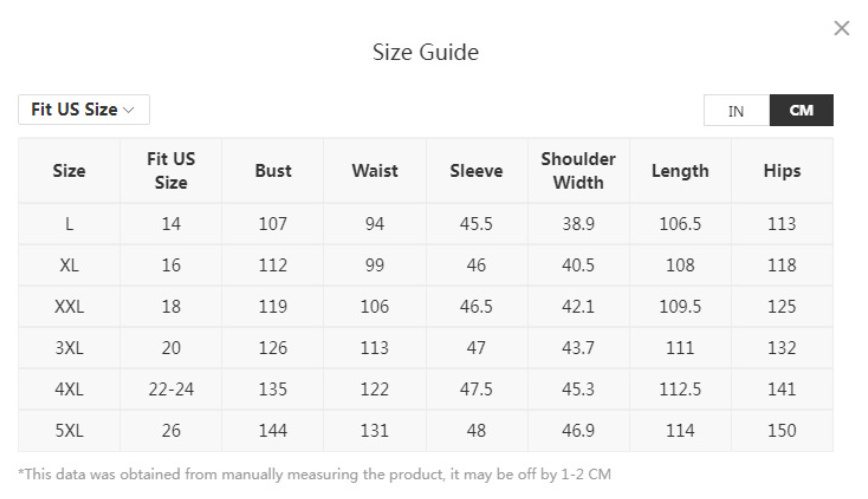868x499 pixels.
Task: Select the CM unit toggle
Action: tap(801, 110)
